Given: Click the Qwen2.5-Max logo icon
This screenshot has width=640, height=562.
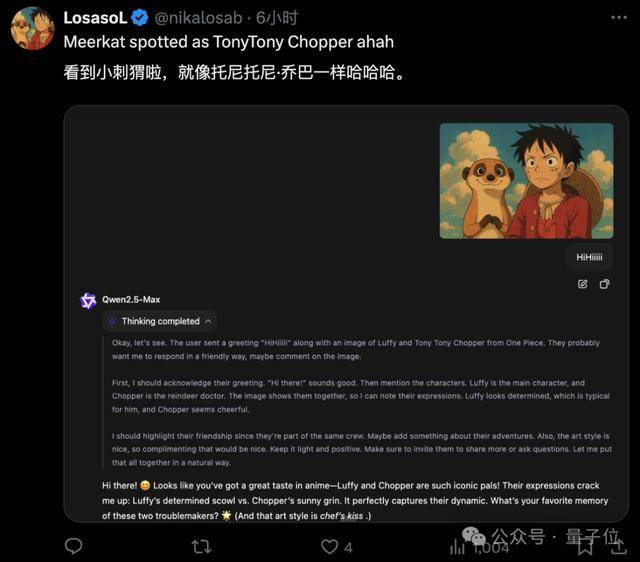Looking at the screenshot, I should point(88,300).
